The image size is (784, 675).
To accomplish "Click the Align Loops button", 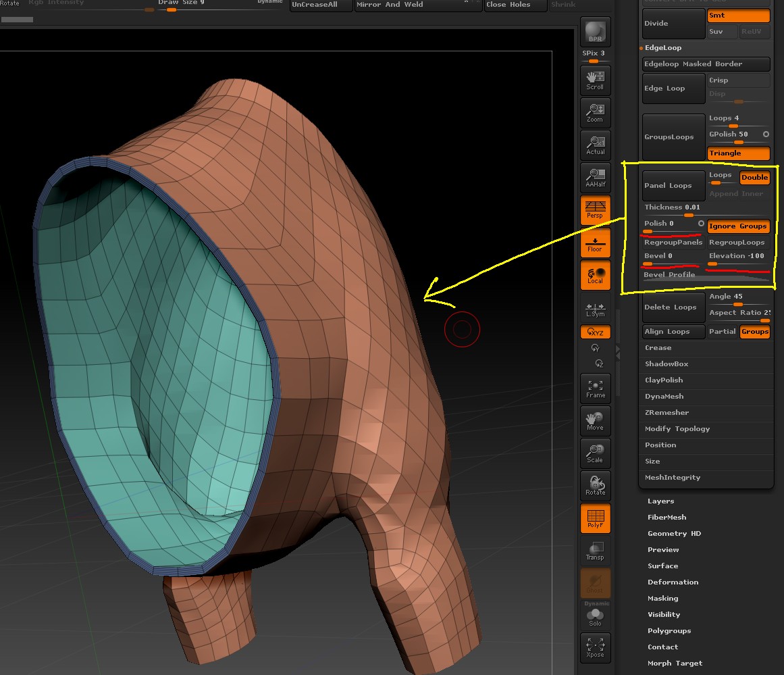I will point(673,332).
